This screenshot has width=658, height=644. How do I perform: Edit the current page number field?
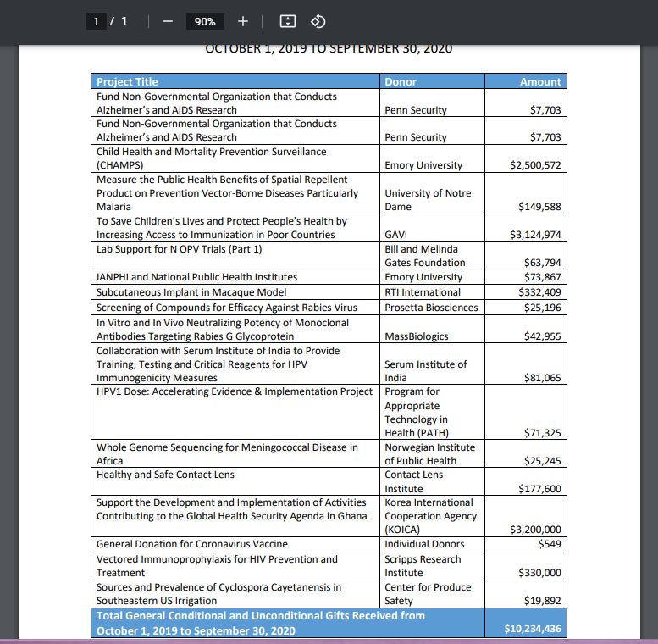(x=96, y=21)
